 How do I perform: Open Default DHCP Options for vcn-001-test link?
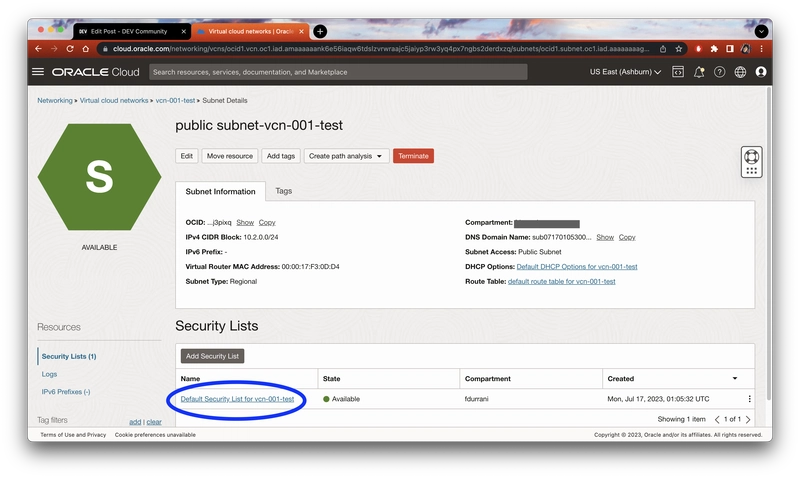[577, 267]
